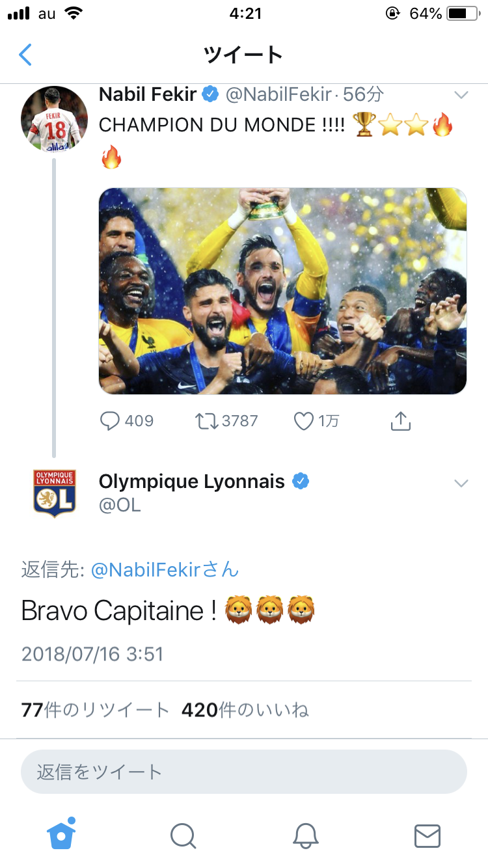Like Nabil Fekir's tweet
This screenshot has height=868, width=488.
[x=304, y=421]
